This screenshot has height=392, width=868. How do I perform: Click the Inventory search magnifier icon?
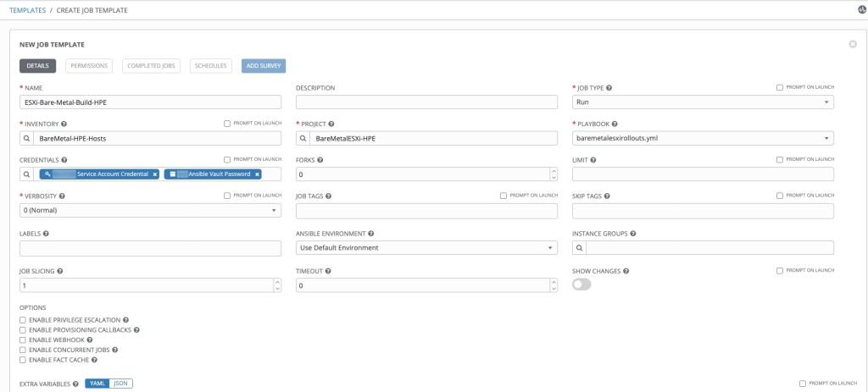pos(28,138)
